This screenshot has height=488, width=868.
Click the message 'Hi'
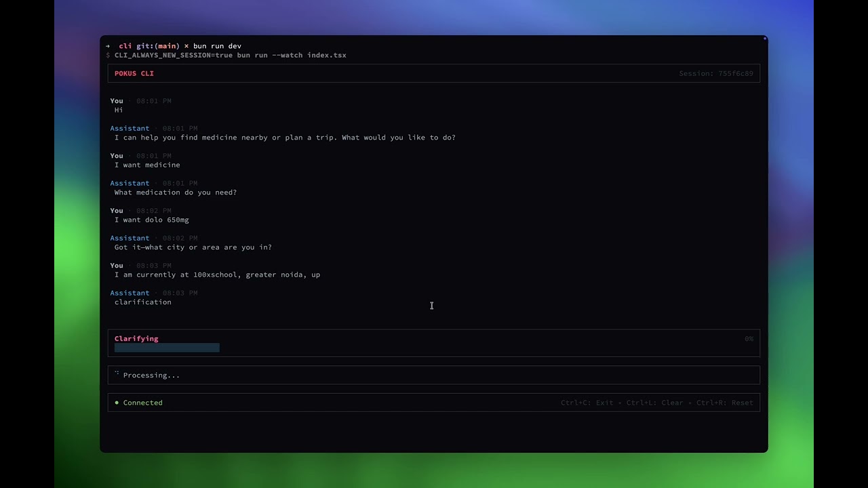(x=119, y=110)
